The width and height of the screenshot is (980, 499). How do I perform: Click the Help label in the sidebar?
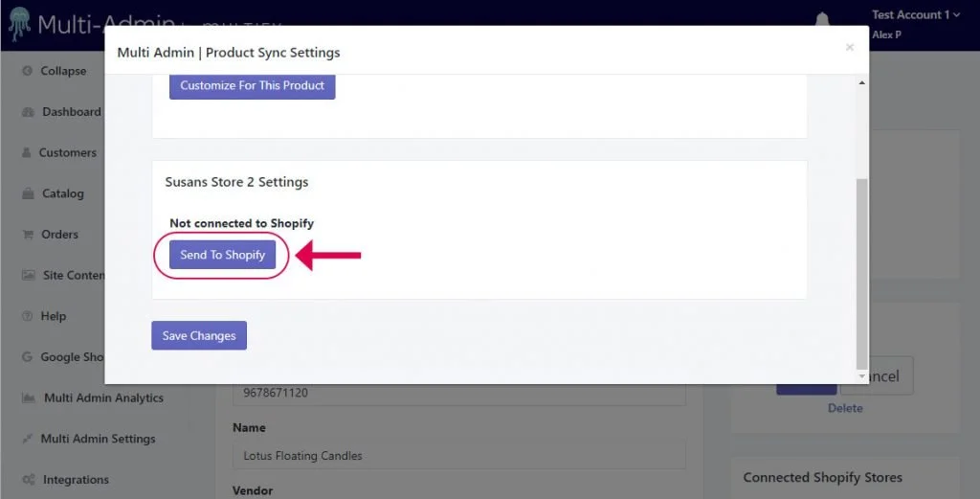point(54,316)
